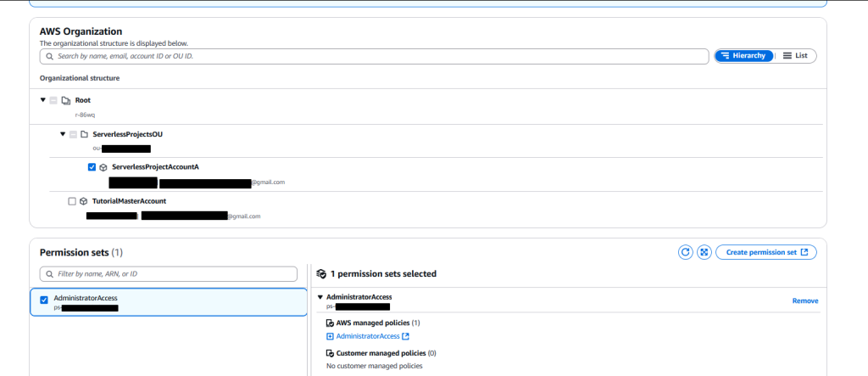Click the Root organization folder icon
868x376 pixels.
click(66, 100)
